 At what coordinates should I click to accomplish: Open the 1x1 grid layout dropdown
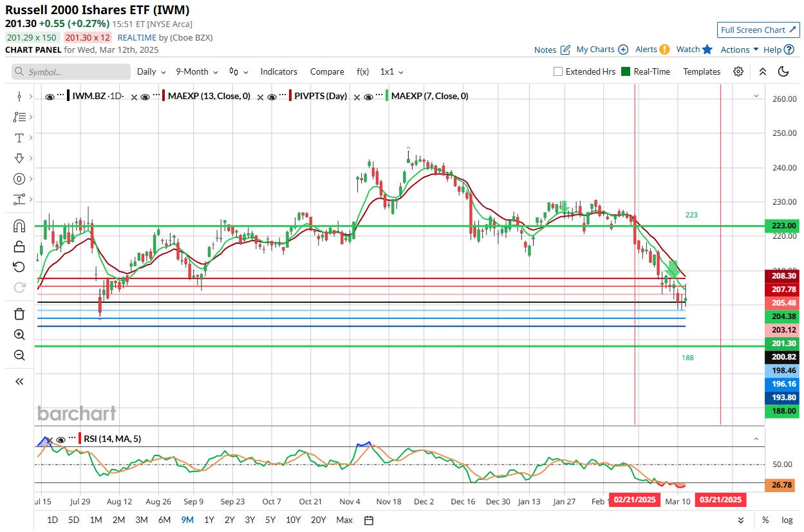click(392, 71)
